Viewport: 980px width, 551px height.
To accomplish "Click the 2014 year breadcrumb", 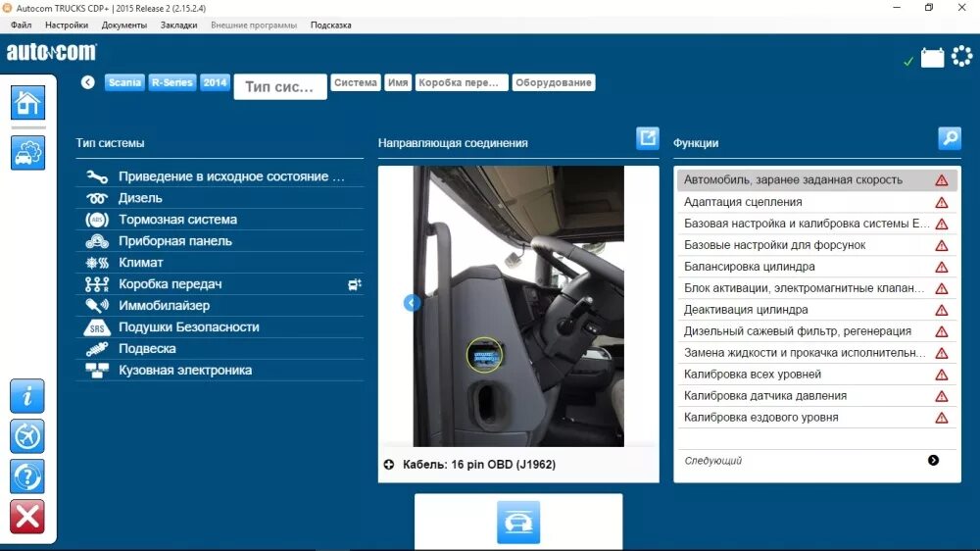I will [215, 82].
